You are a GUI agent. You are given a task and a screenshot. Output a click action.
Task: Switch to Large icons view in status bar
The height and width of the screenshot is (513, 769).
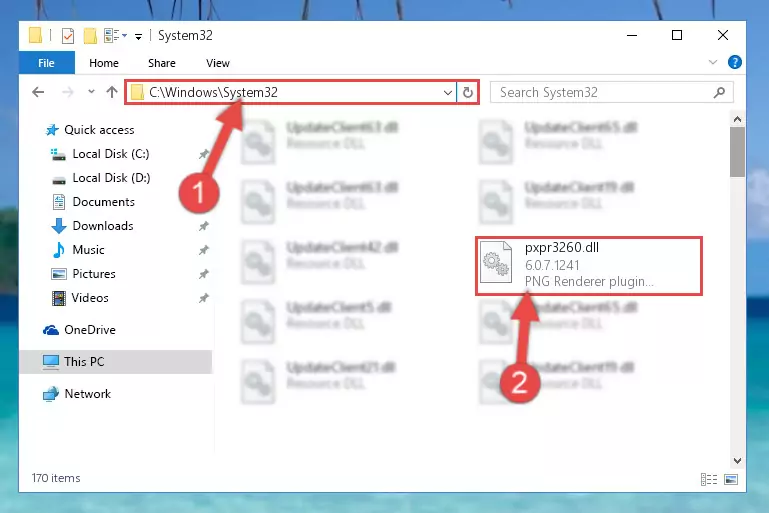[x=731, y=480]
